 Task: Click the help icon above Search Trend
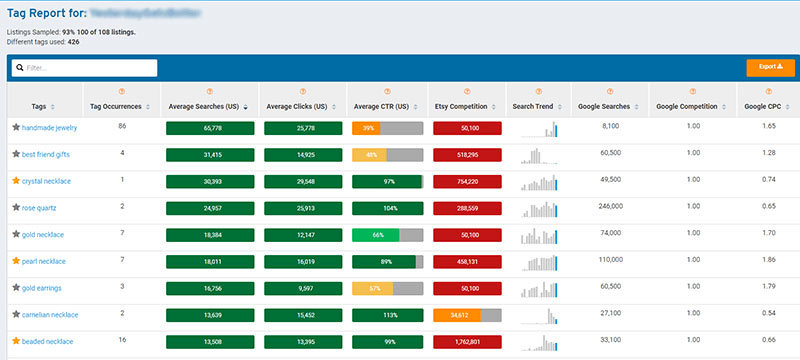tap(539, 92)
